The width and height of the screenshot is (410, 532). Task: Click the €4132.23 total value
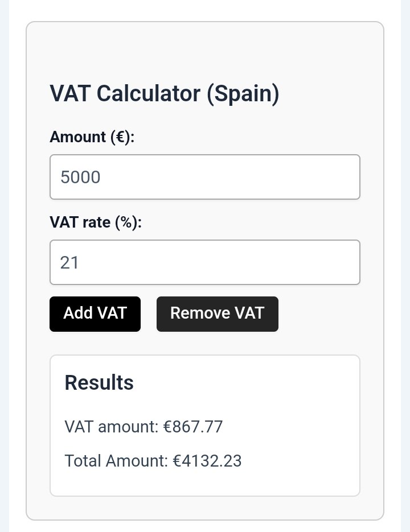[207, 461]
